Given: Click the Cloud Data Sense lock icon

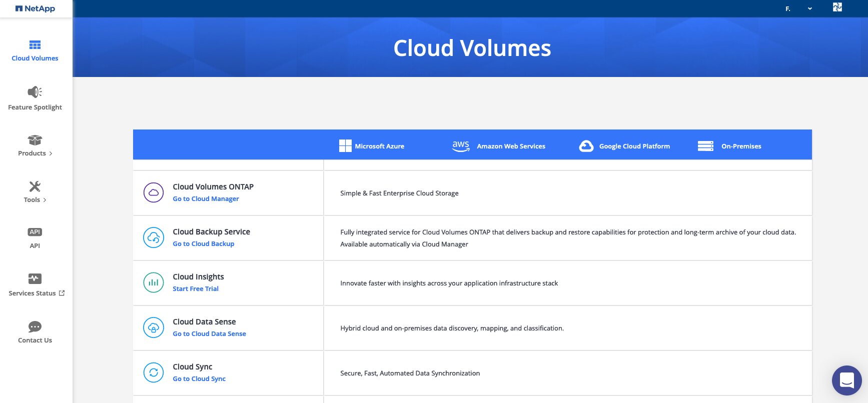Looking at the screenshot, I should [x=154, y=327].
